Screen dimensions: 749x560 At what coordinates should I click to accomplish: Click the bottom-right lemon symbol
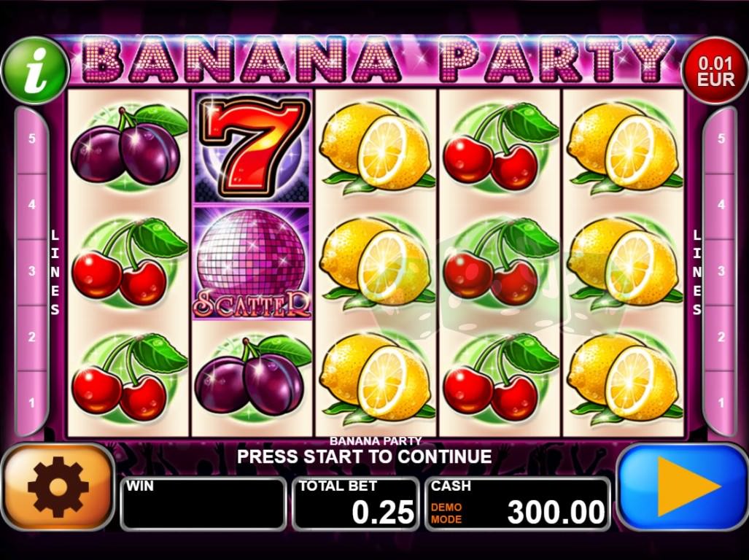[x=624, y=377]
